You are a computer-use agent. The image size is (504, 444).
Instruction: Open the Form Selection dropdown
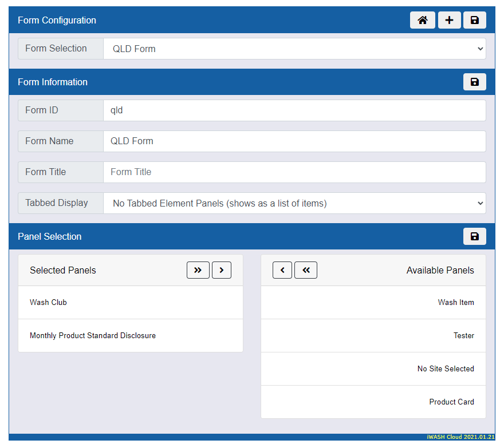click(x=294, y=49)
